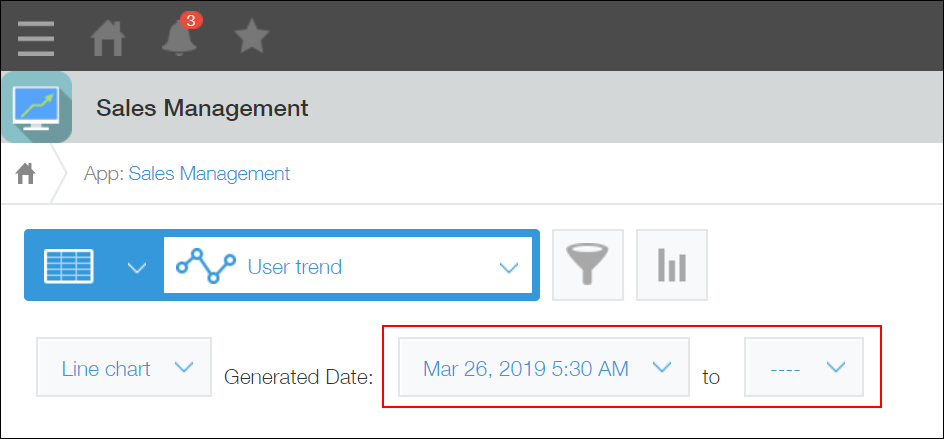Open the hamburger main menu

(x=36, y=37)
